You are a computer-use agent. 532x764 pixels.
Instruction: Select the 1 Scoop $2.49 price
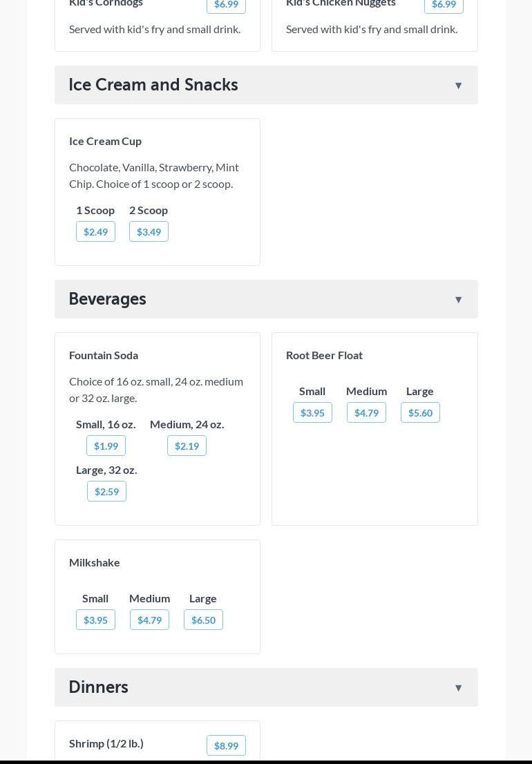(x=95, y=231)
